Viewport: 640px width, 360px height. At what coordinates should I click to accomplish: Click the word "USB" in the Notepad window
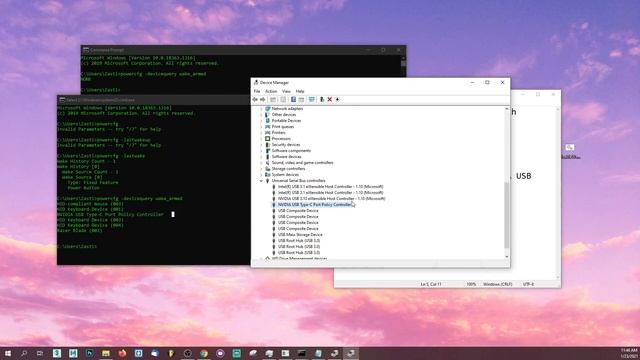pos(524,176)
